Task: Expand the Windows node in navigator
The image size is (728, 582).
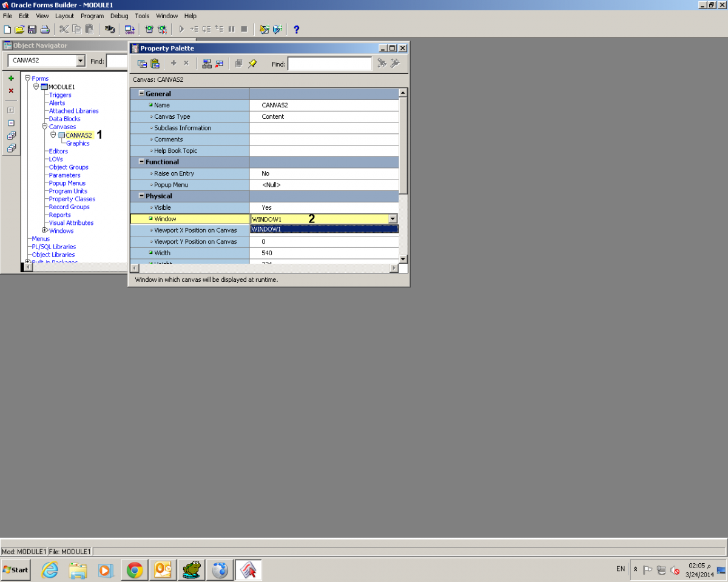Action: 44,230
